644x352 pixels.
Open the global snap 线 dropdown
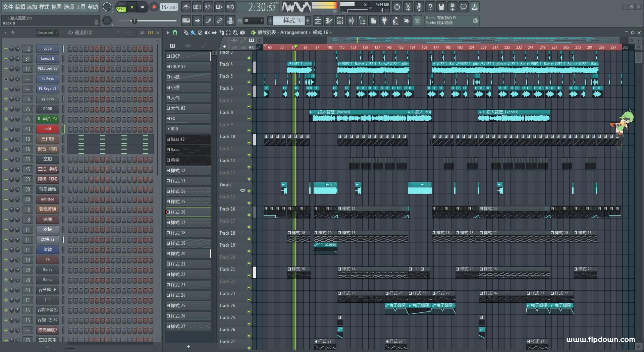254,21
